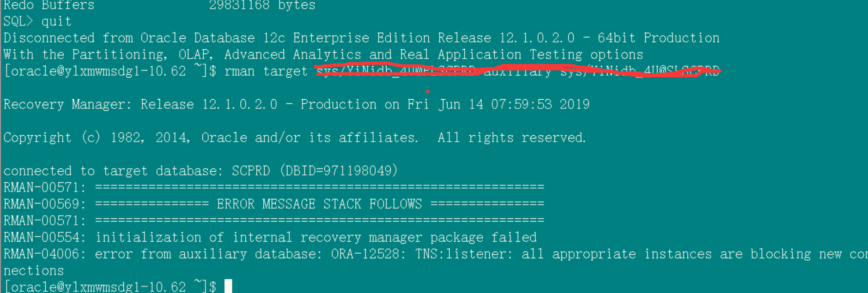Click the Oracle copyright line
The width and height of the screenshot is (868, 293).
pyautogui.click(x=294, y=138)
